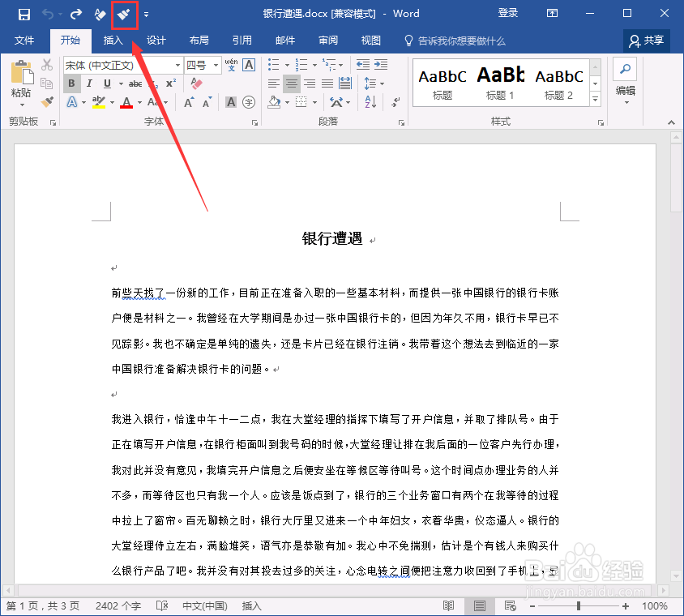Click the 100% zoom level button
The height and width of the screenshot is (616, 684).
pos(654,606)
